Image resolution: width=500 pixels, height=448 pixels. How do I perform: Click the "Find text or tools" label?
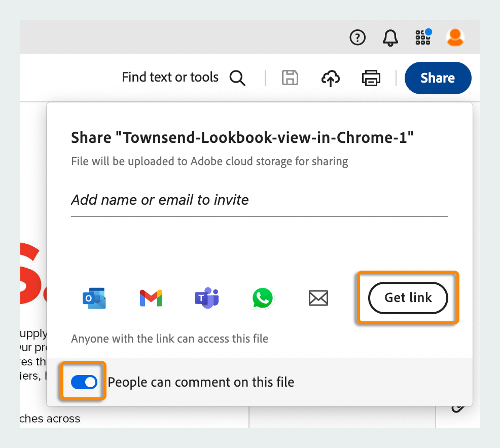(x=170, y=78)
